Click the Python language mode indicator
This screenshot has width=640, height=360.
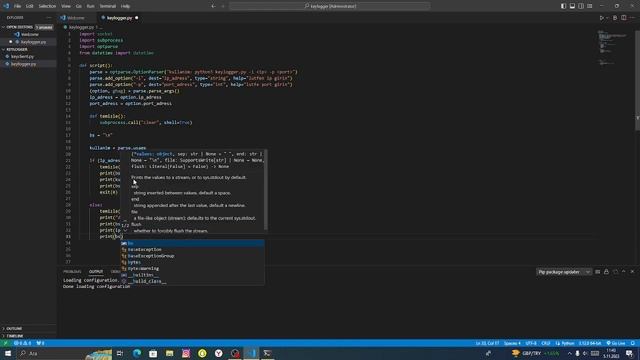click(565, 343)
